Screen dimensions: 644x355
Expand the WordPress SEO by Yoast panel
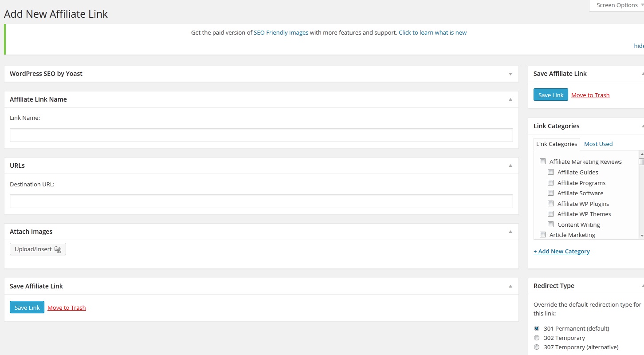(x=510, y=74)
